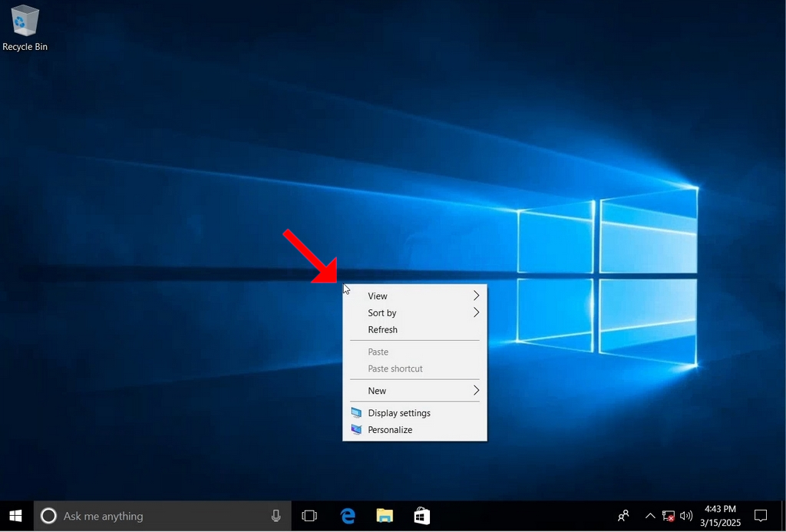Click the microphone icon in search box

276,516
